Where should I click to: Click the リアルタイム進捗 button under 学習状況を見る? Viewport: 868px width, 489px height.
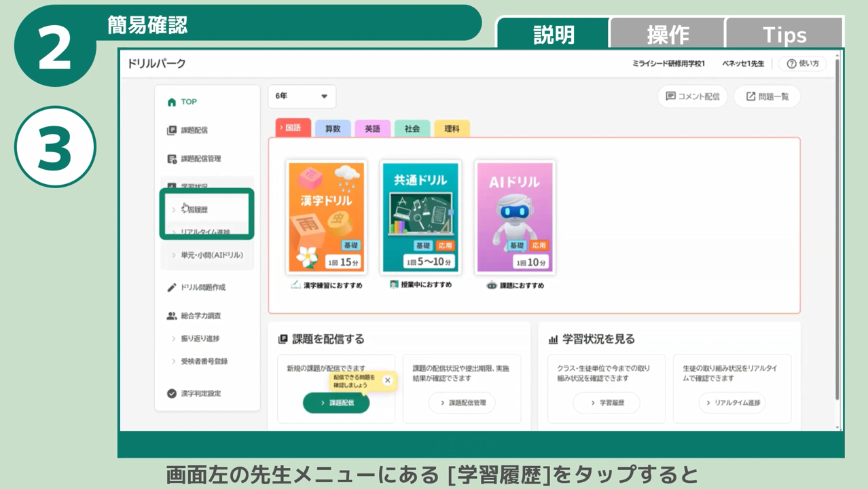pos(732,403)
